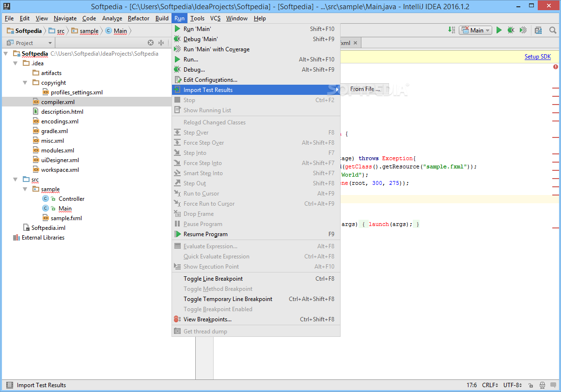
Task: Click the Make Project binary arrow icon
Action: [x=452, y=30]
